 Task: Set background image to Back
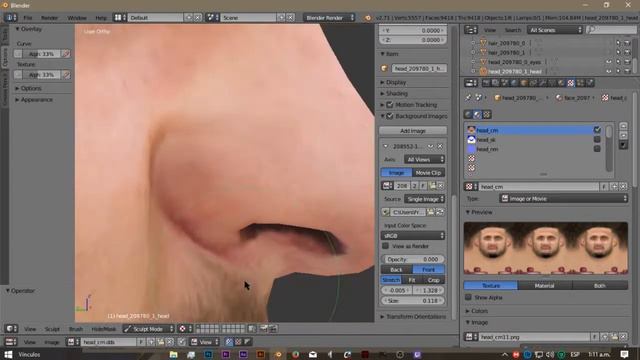tap(396, 269)
